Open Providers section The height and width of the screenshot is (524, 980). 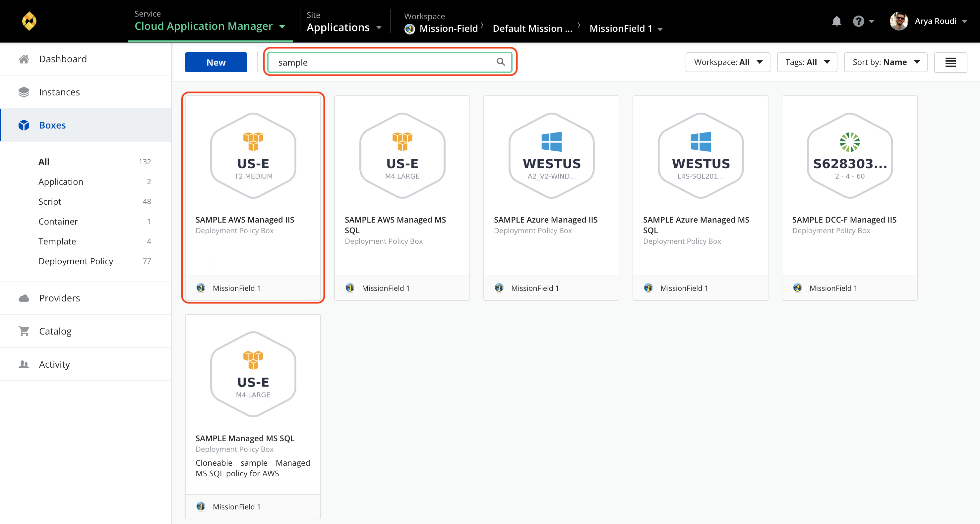coord(86,298)
